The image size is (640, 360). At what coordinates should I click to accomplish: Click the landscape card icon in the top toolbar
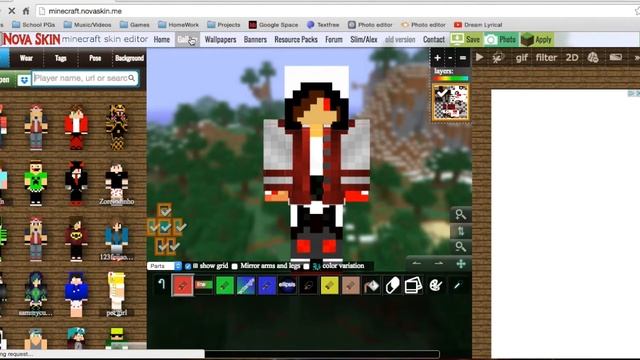pos(616,58)
